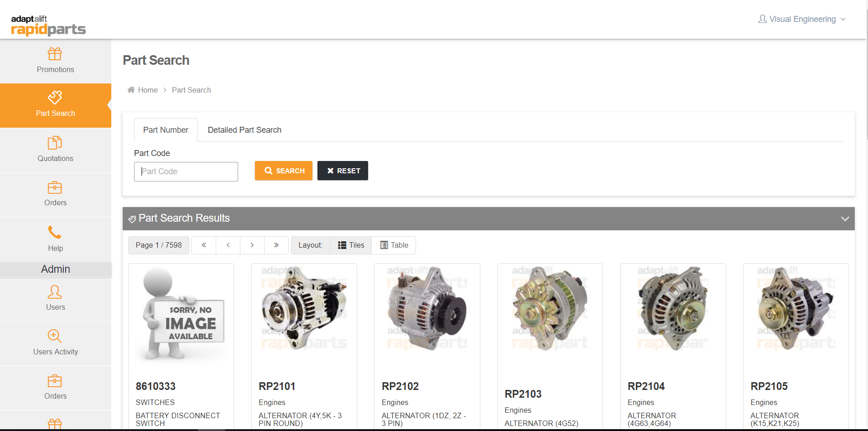Click BATTERY DISCONNECT SWITCH description
This screenshot has width=868, height=431.
178,420
